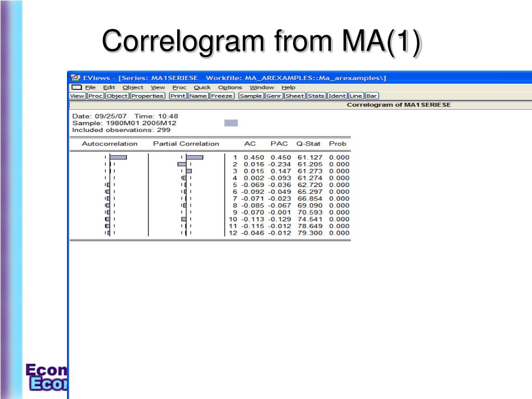Click the Date: 09/25/07 text

(x=99, y=116)
